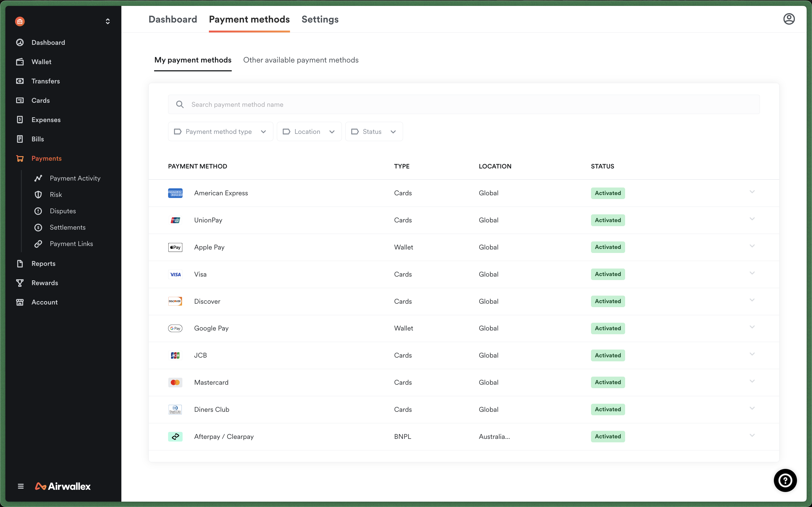The width and height of the screenshot is (812, 507).
Task: Click the hamburger menu icon near Airwallex logo
Action: coord(21,486)
